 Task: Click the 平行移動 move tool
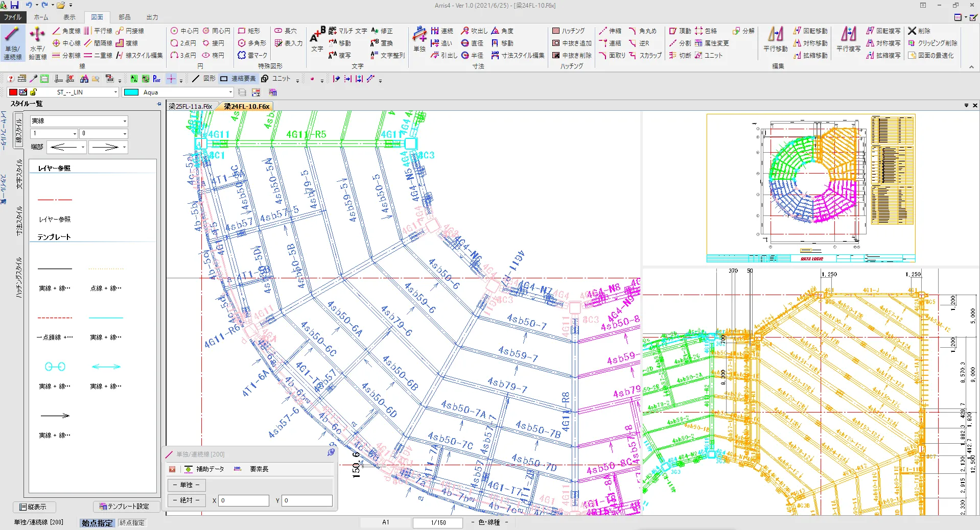click(775, 39)
